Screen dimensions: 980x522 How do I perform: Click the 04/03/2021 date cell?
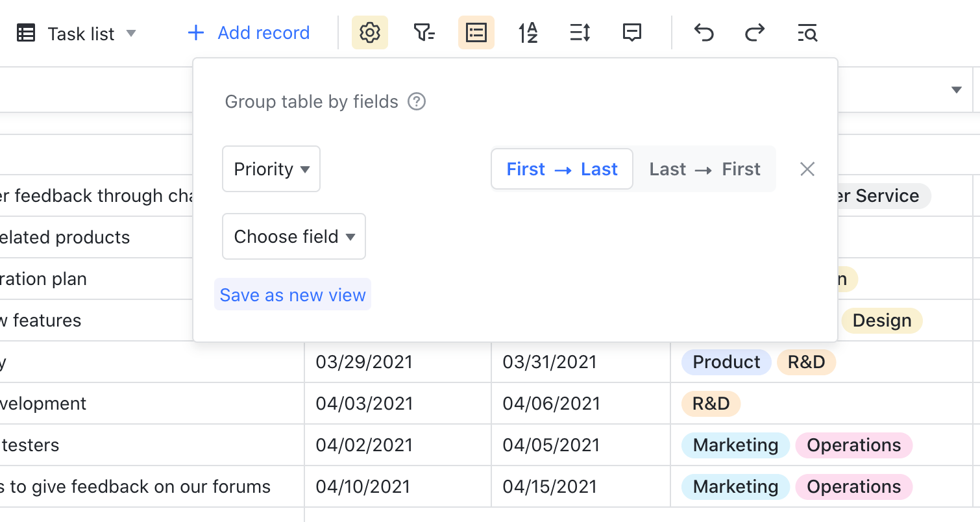(398, 403)
